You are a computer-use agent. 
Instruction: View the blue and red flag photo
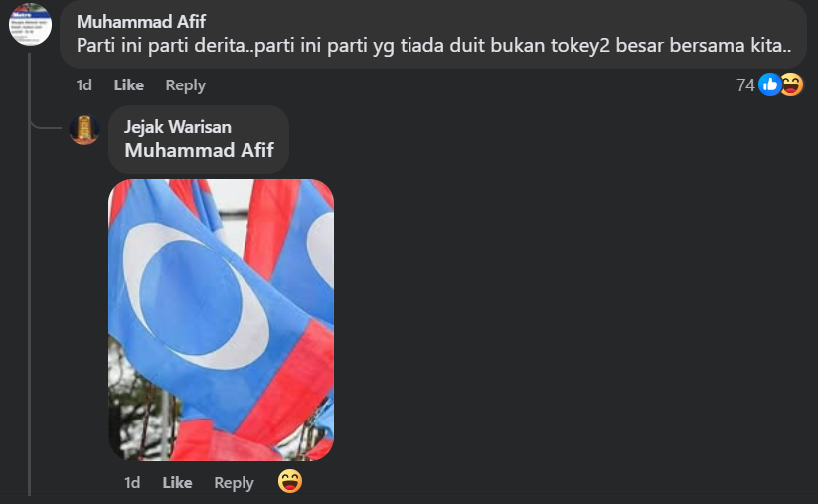coord(222,320)
